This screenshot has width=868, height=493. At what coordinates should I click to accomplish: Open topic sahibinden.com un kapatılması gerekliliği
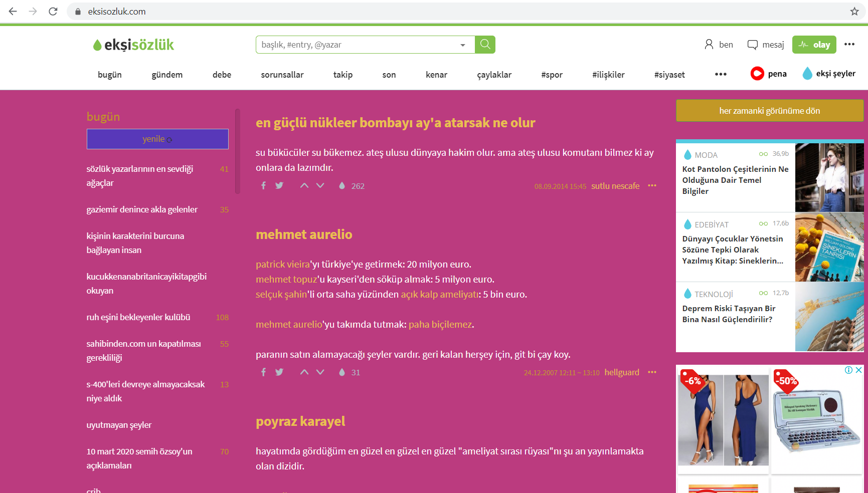[144, 351]
